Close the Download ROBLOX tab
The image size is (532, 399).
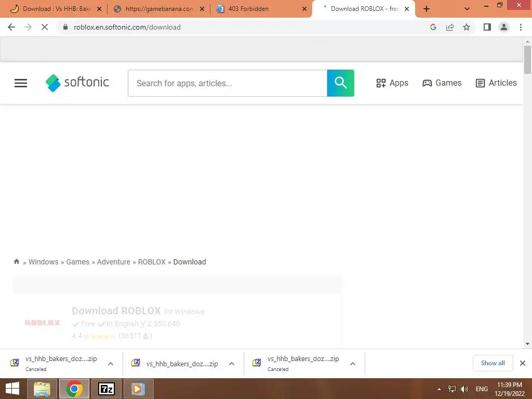407,9
